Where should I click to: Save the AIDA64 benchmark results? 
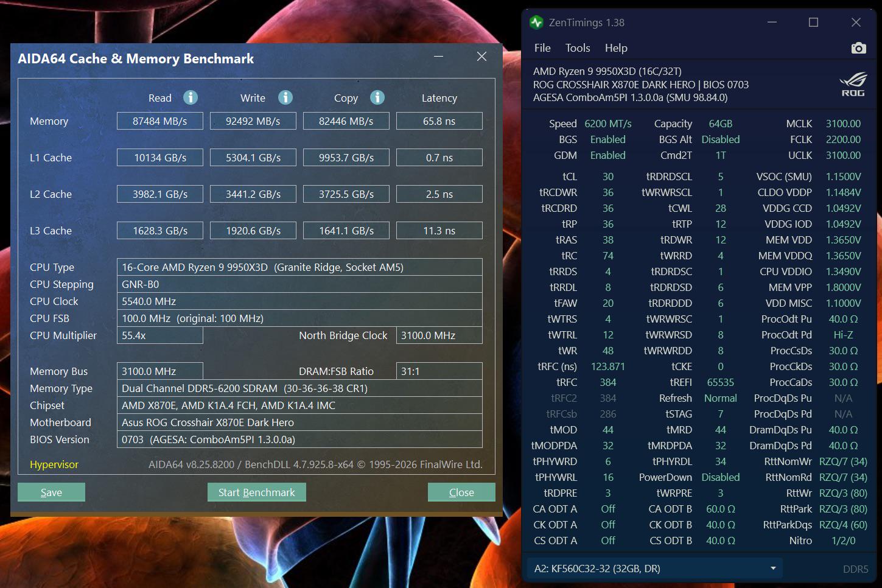pyautogui.click(x=51, y=492)
